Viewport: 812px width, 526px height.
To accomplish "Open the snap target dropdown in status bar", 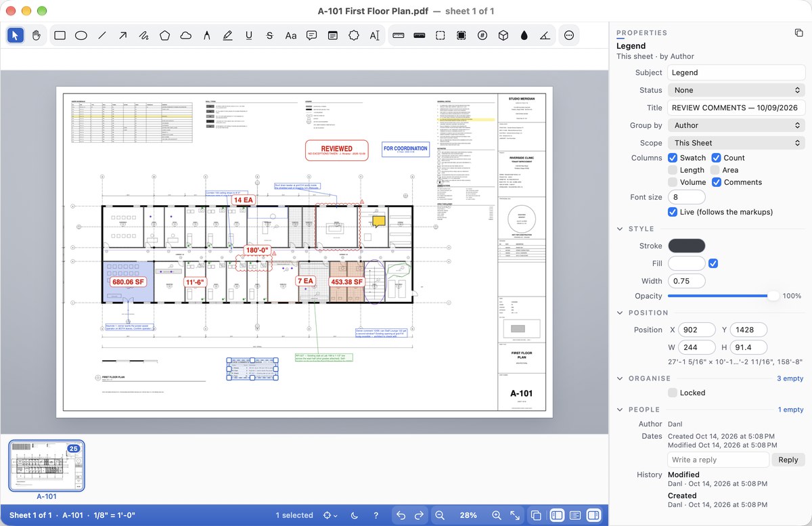I will [x=331, y=515].
